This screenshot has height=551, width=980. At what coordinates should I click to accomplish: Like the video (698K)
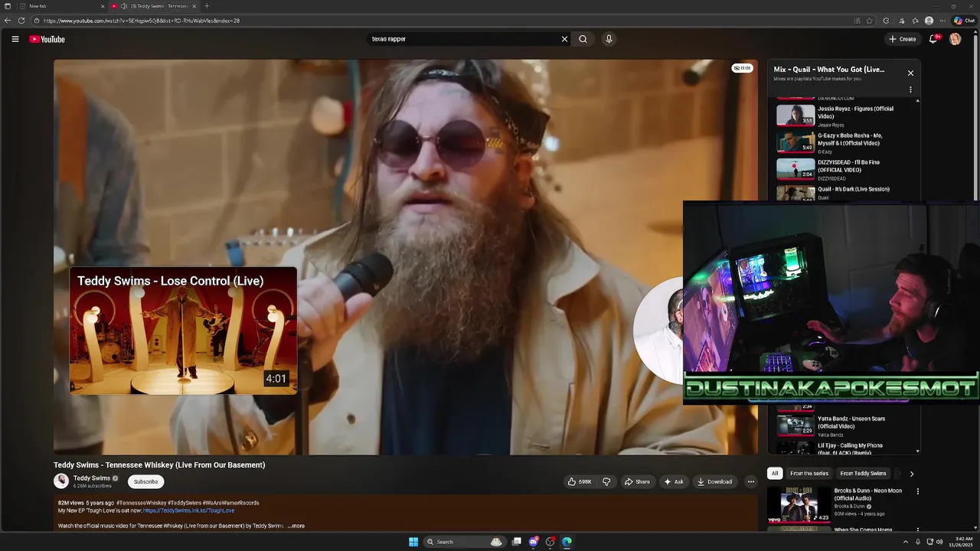[580, 481]
